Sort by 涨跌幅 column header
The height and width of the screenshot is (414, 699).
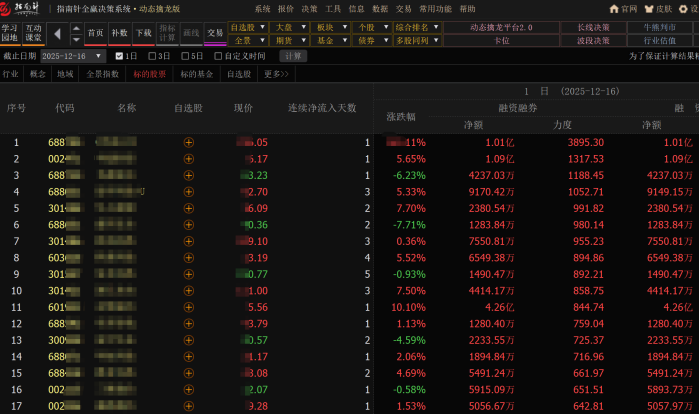click(x=401, y=117)
